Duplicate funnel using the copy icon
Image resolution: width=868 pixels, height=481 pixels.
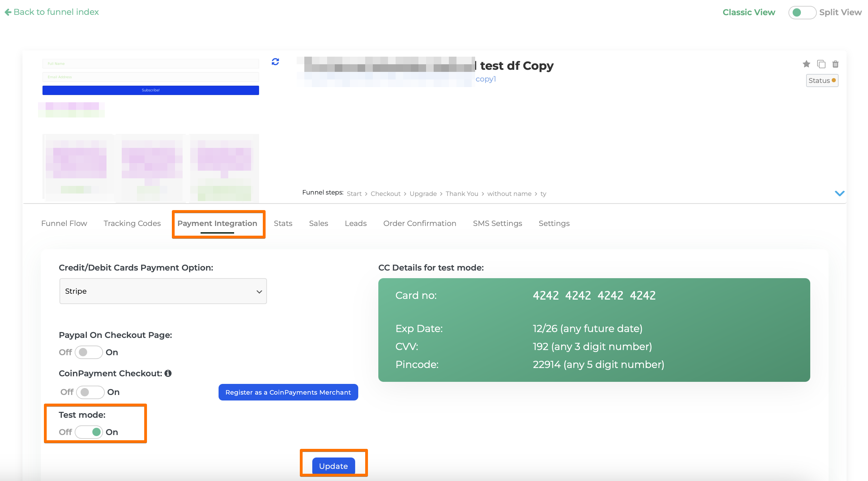(x=821, y=64)
